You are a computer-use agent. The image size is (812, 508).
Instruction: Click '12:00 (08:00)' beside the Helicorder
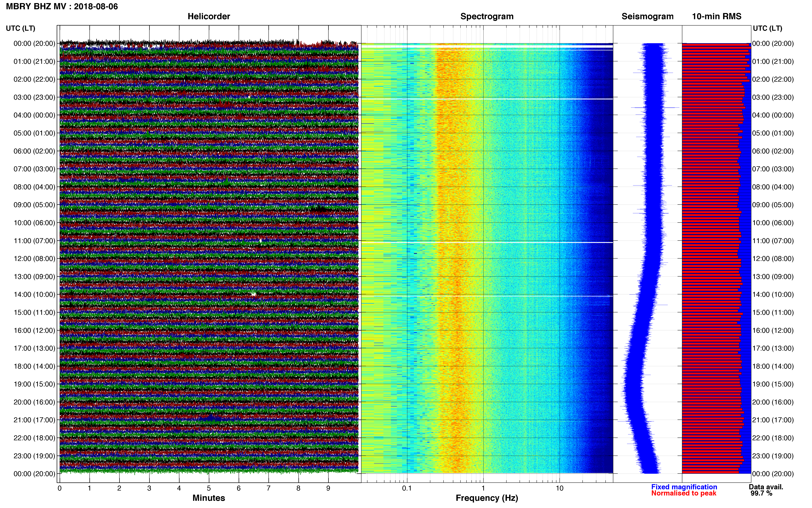pos(34,259)
